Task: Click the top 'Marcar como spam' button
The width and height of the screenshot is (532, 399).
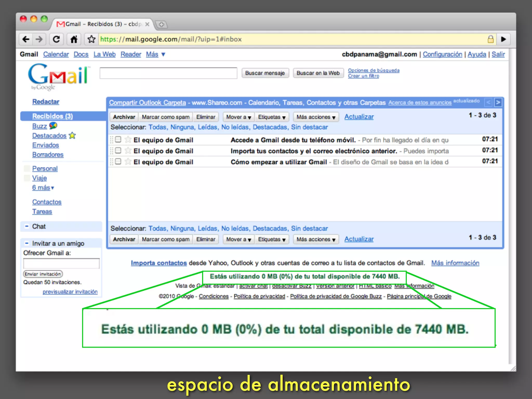Action: coord(166,117)
